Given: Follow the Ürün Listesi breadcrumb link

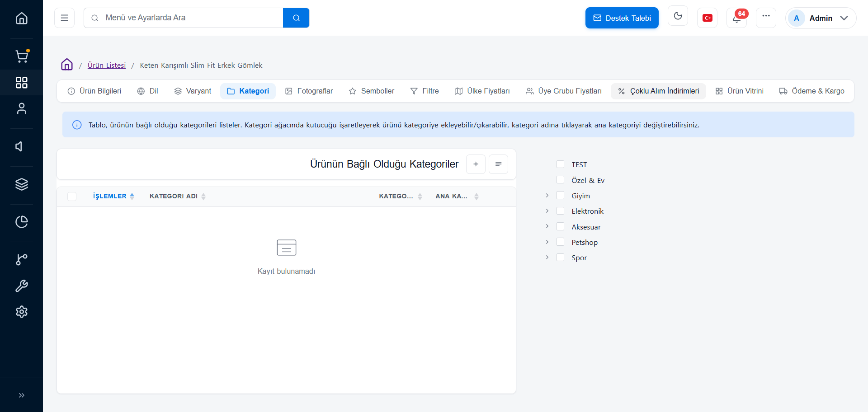Looking at the screenshot, I should pos(107,66).
